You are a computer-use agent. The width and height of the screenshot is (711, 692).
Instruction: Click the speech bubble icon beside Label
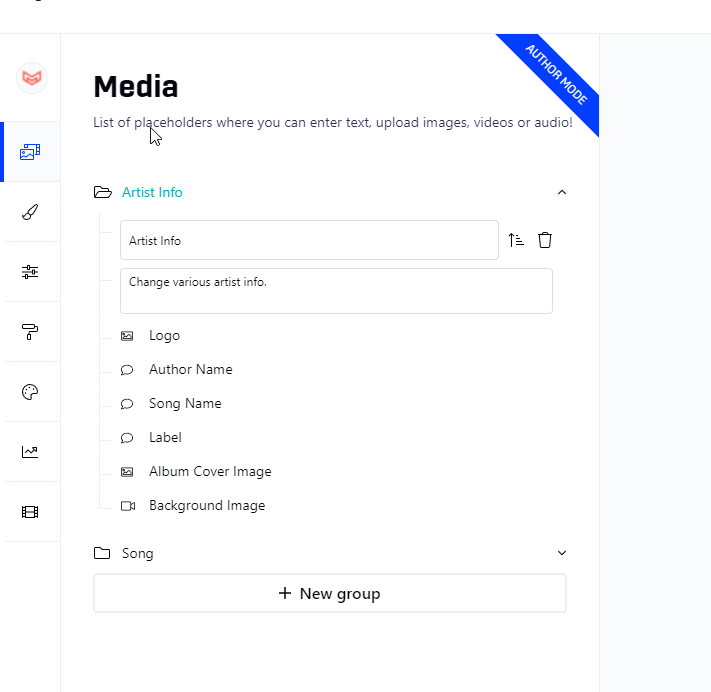(x=127, y=438)
